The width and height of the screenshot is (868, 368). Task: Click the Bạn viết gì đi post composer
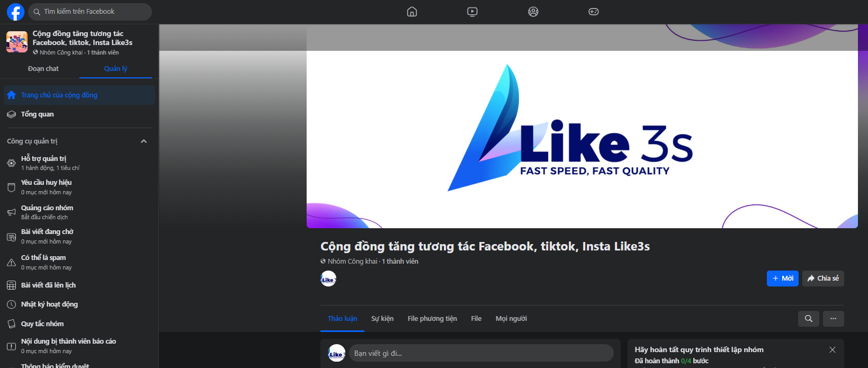pyautogui.click(x=481, y=353)
